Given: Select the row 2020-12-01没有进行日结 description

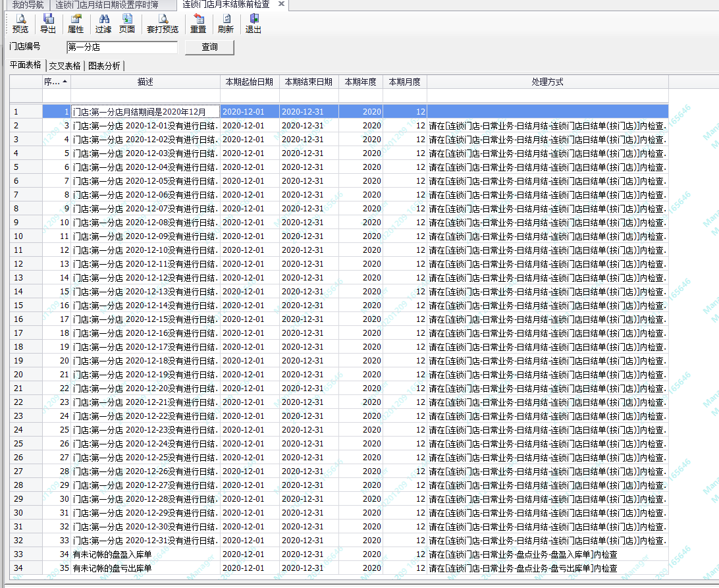Looking at the screenshot, I should click(x=146, y=126).
